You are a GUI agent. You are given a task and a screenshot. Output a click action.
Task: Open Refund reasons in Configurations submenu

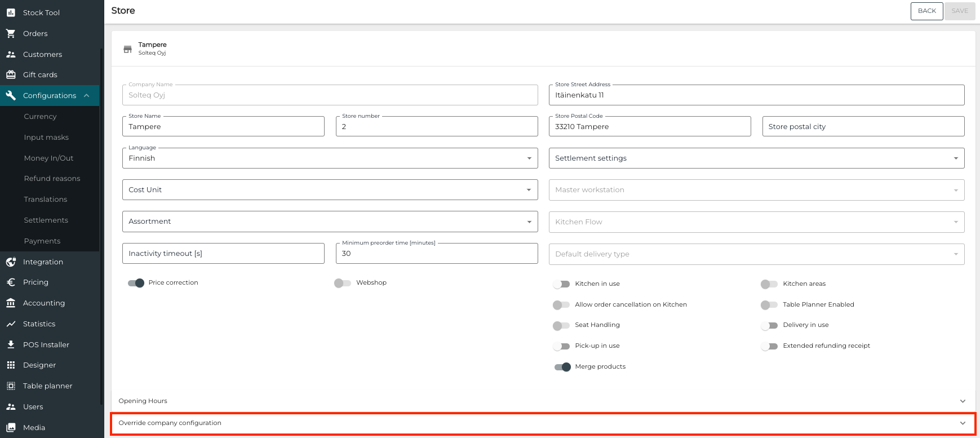pyautogui.click(x=52, y=179)
